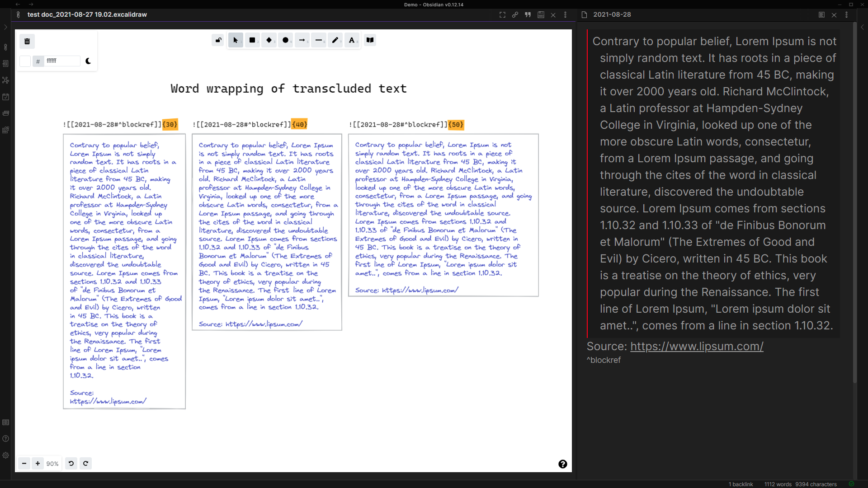Open the shape library
This screenshot has height=488, width=868.
tap(370, 40)
